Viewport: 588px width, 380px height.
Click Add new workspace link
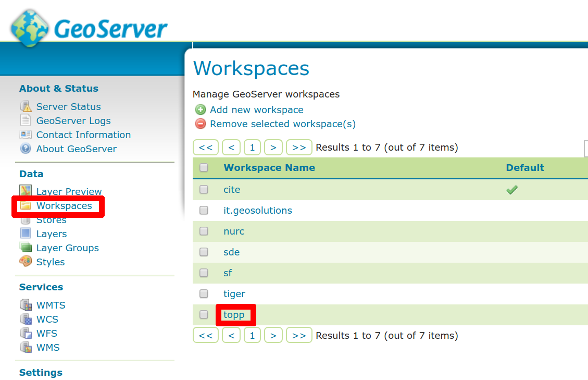click(x=256, y=109)
